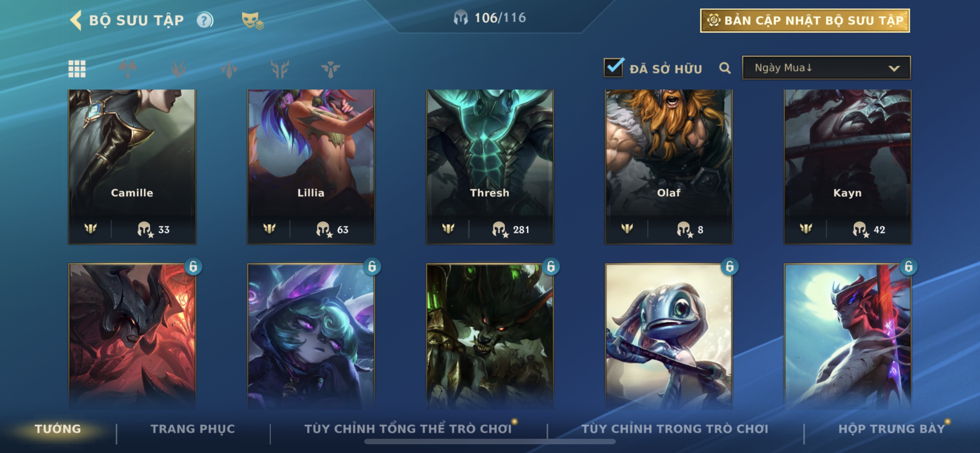This screenshot has height=453, width=980.
Task: Open the Kayn champion card
Action: coord(847,167)
